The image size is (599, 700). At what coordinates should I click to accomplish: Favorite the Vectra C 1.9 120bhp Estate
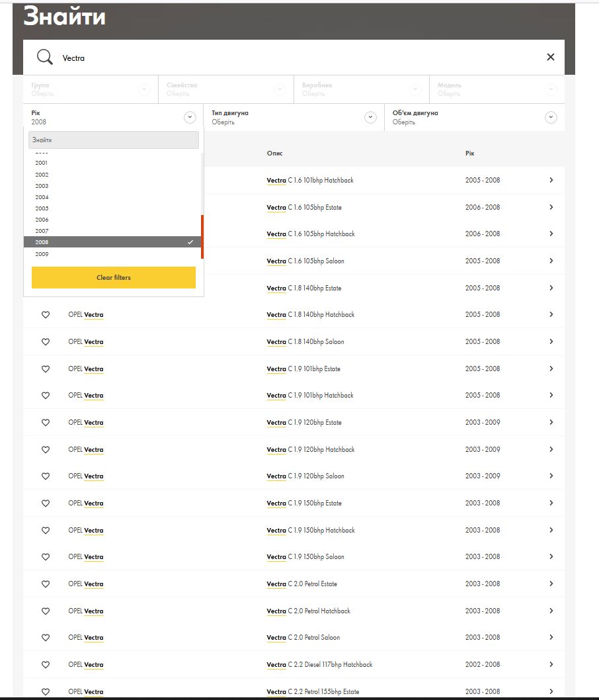tap(46, 422)
